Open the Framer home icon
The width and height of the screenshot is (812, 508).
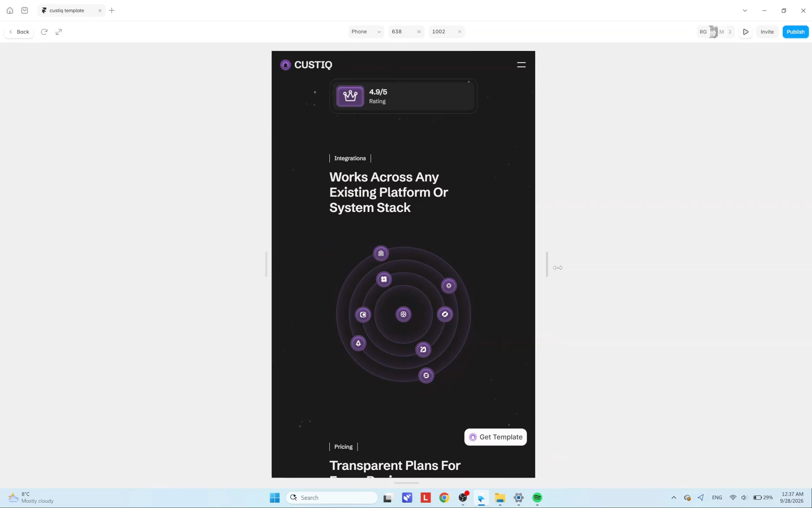10,11
